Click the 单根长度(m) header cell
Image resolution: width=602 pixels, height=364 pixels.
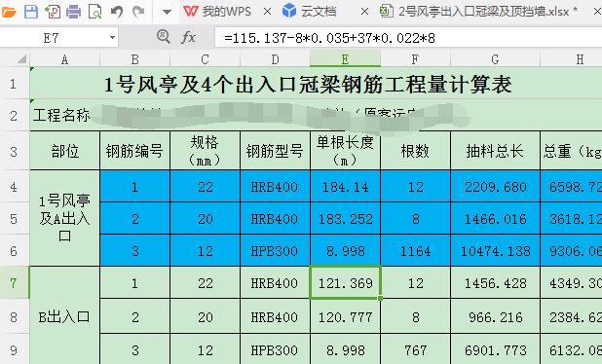345,151
